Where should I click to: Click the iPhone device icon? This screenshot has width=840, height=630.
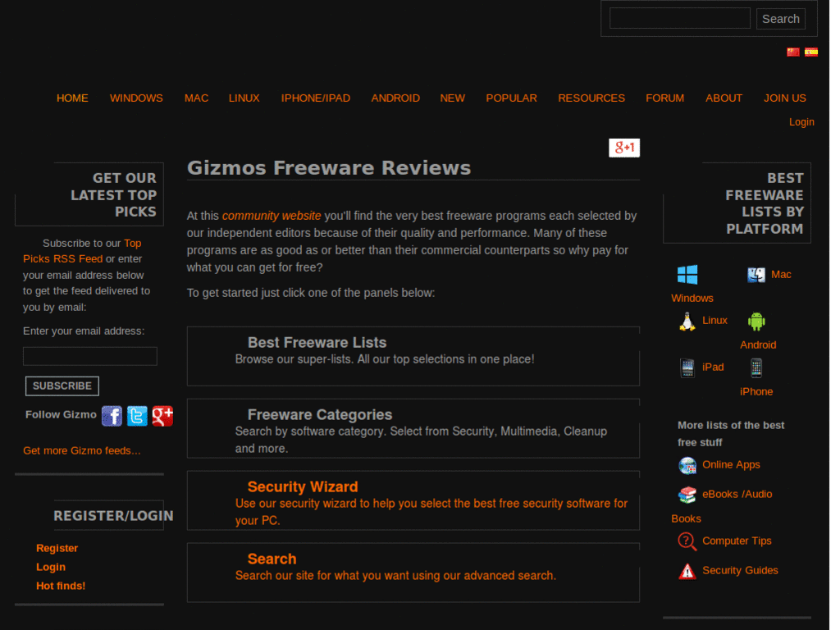[x=756, y=368]
